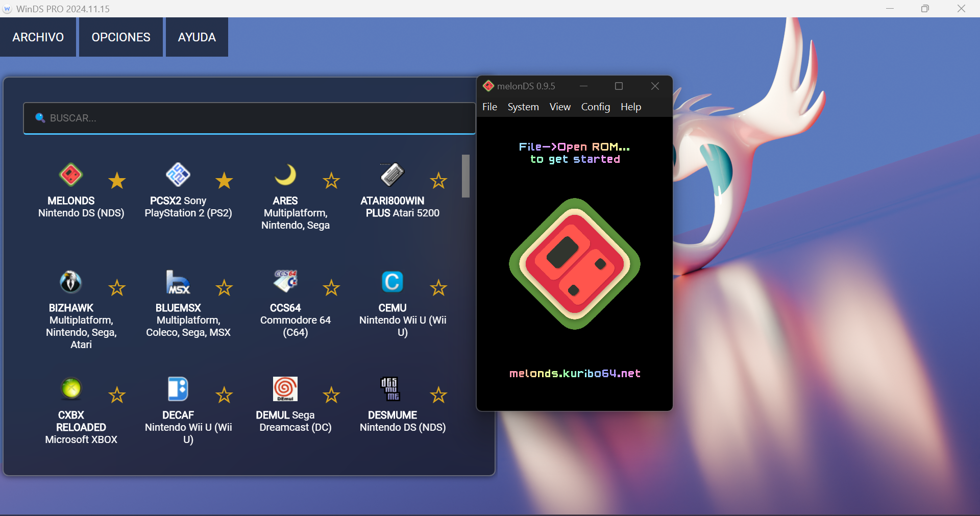Screen dimensions: 980x516
Task: Click the ARES Multiplatform label
Action: (x=296, y=213)
